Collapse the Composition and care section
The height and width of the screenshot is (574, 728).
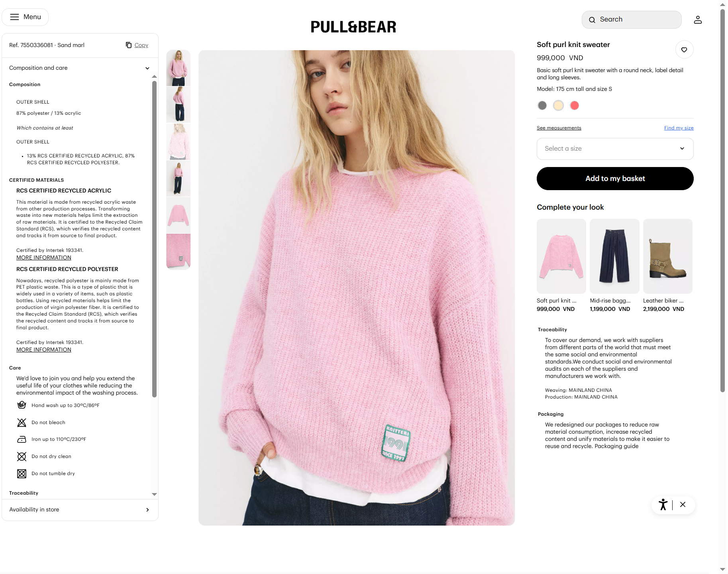80,68
